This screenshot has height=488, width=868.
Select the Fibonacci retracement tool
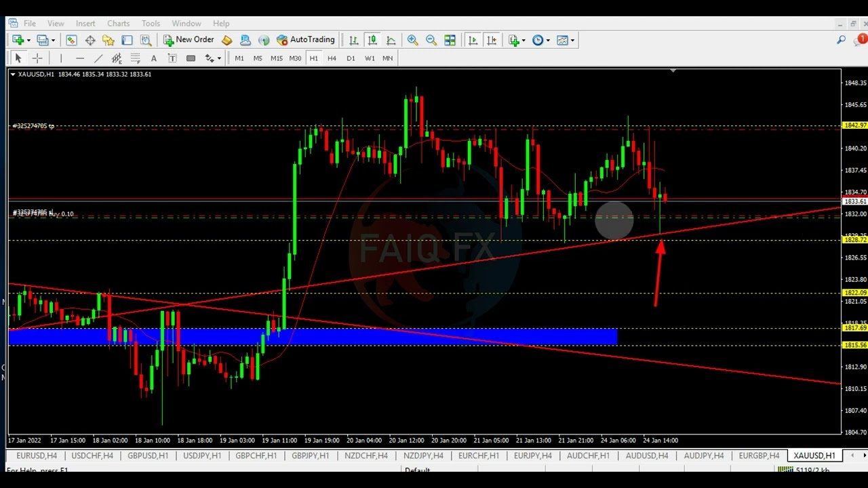134,58
